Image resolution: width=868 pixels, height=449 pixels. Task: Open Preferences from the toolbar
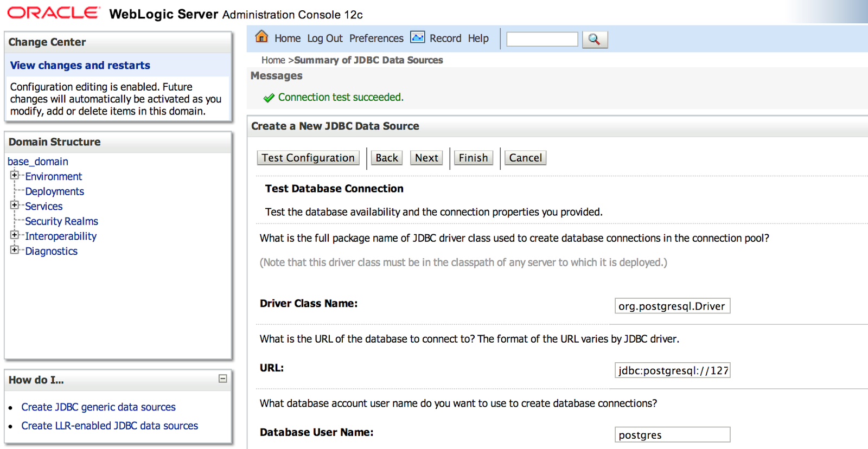[376, 39]
